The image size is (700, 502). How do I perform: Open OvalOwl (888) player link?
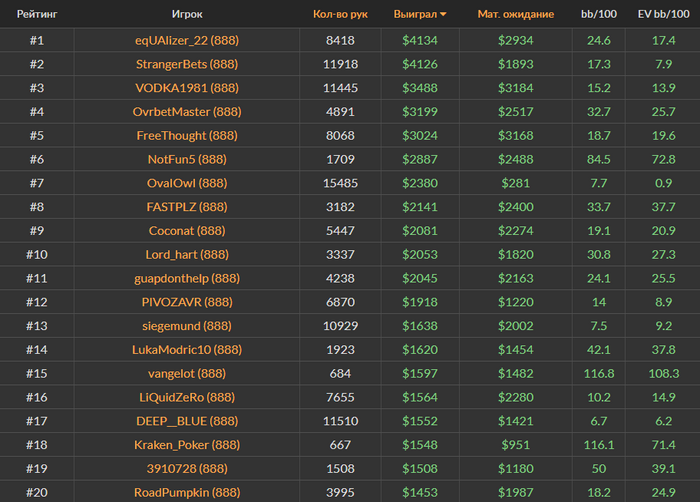click(186, 183)
